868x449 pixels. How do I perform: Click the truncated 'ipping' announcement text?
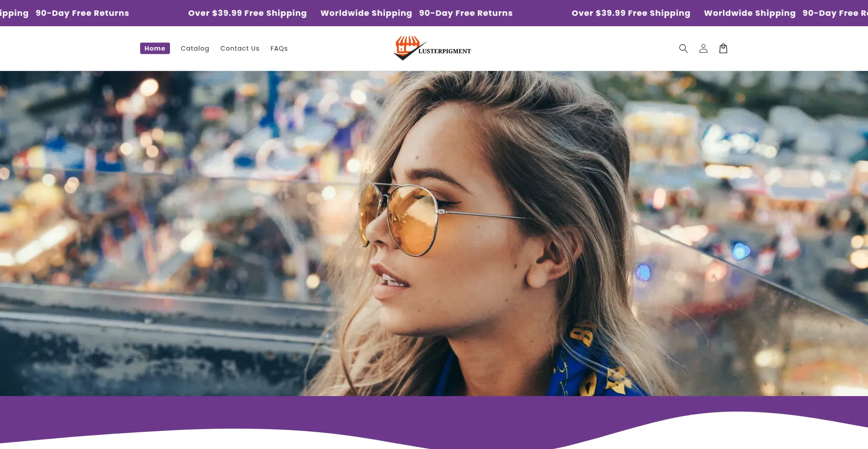coord(14,13)
